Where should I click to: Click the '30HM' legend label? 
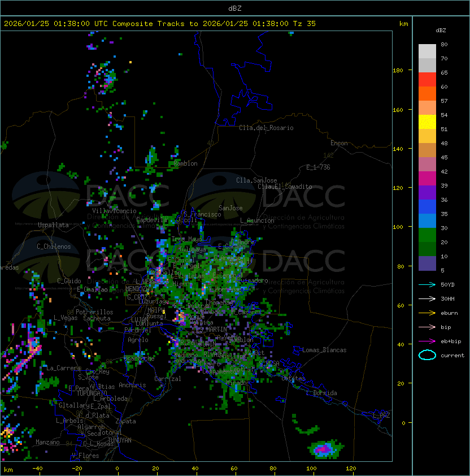point(447,298)
